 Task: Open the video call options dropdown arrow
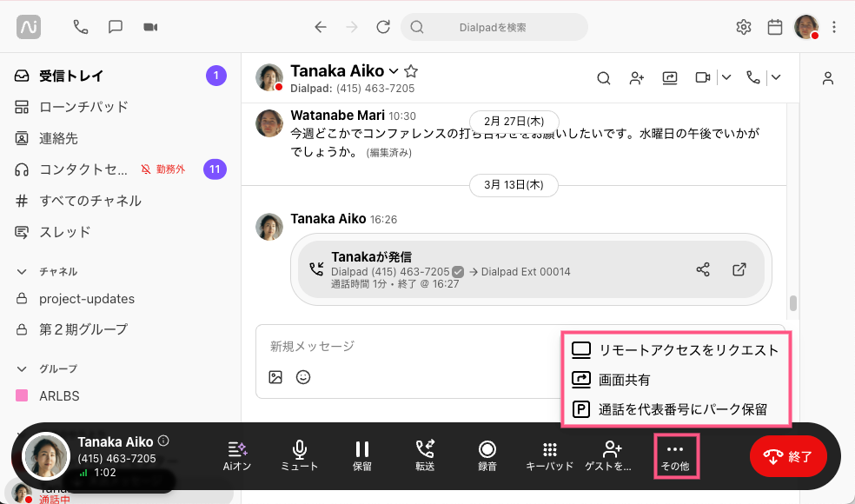pos(726,77)
